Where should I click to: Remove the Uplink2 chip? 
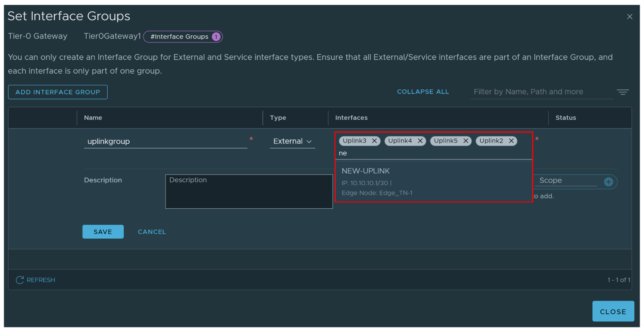click(x=511, y=141)
